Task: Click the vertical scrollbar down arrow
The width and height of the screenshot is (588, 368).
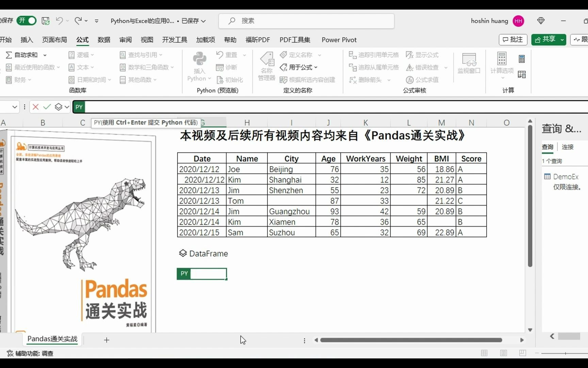Action: (x=530, y=330)
